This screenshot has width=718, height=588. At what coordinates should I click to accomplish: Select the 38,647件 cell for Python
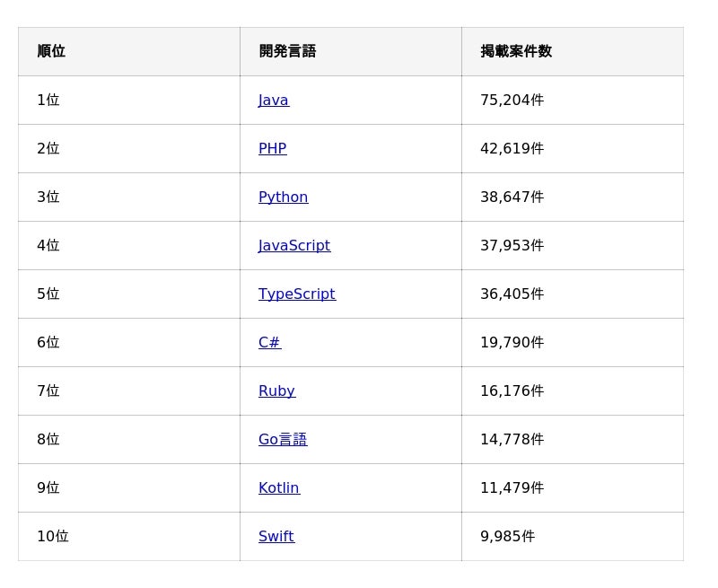pyautogui.click(x=512, y=197)
